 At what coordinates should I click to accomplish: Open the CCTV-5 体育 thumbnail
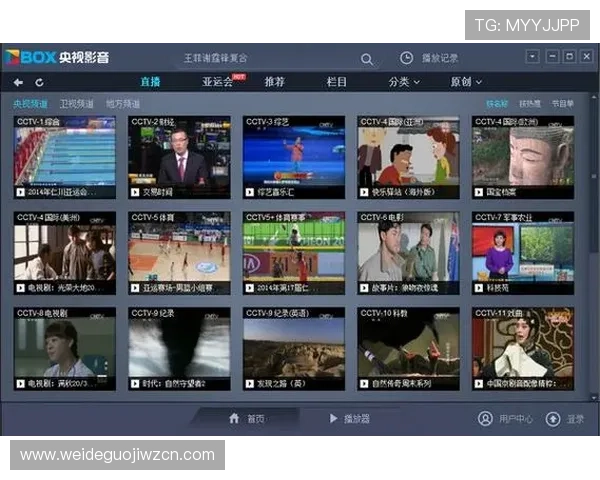click(x=179, y=253)
